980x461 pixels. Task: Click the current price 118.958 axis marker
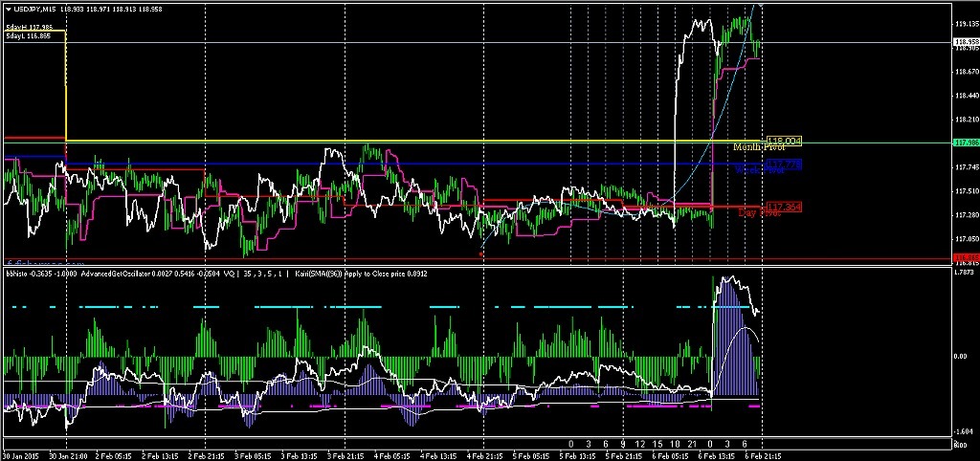pyautogui.click(x=966, y=42)
